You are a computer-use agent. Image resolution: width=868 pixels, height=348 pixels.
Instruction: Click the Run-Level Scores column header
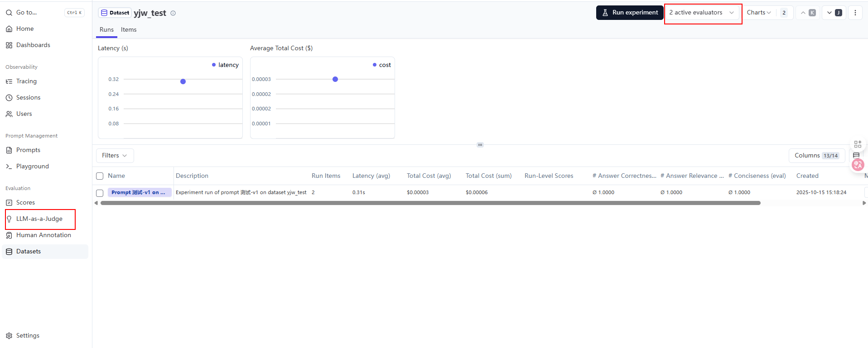tap(549, 176)
